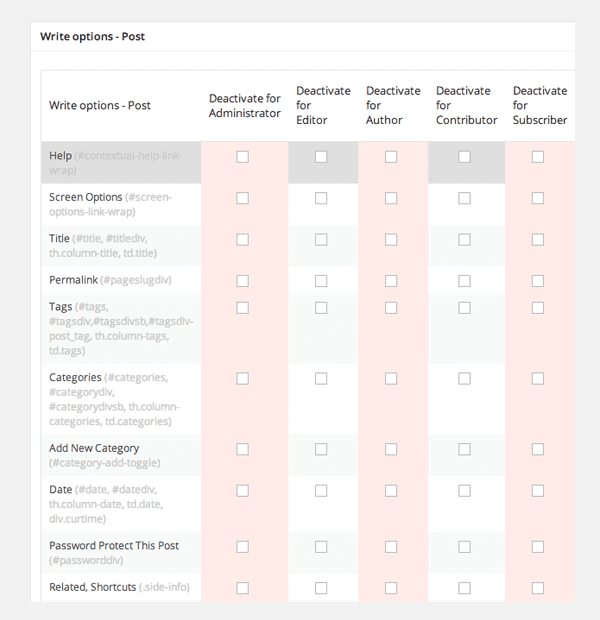Tick Tags checkbox for Subscriber

click(x=538, y=308)
